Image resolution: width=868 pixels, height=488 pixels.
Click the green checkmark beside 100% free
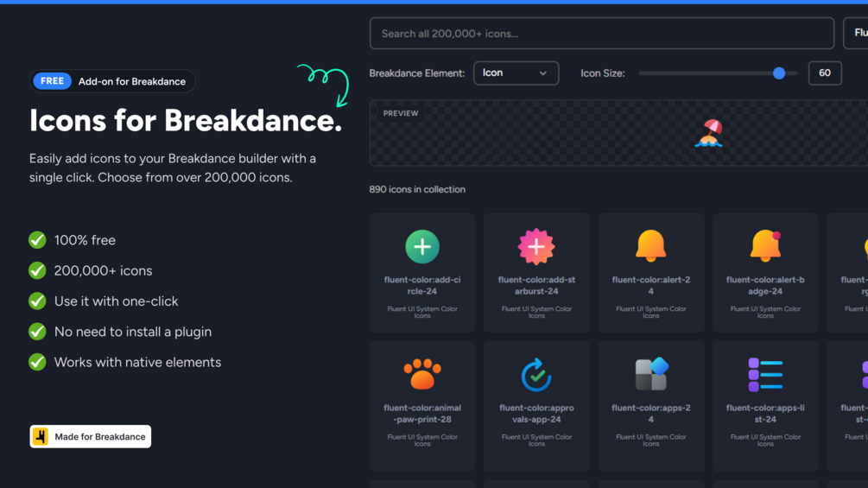[37, 239]
